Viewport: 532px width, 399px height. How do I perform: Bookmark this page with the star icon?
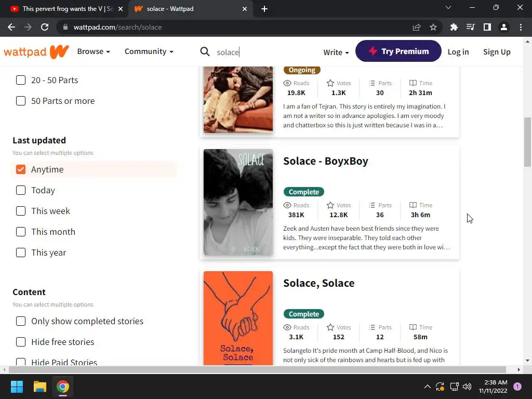click(433, 27)
